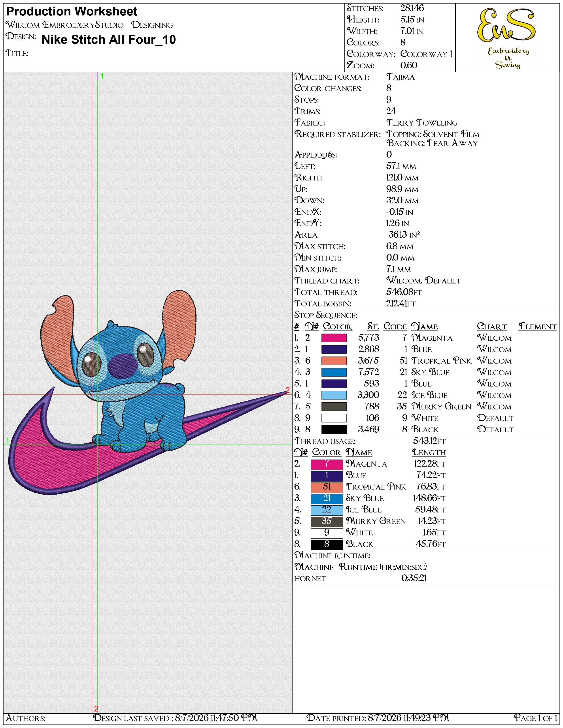
Task: Select the Right value "121.0 mm"
Action: click(402, 178)
